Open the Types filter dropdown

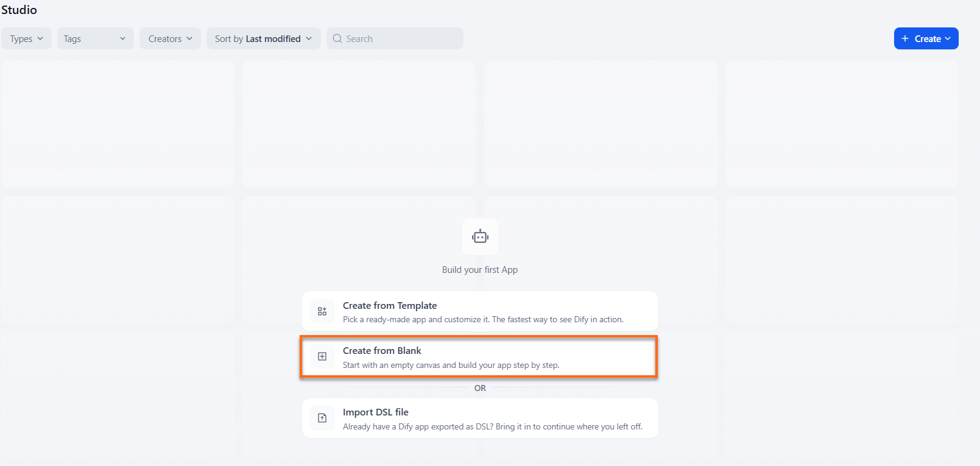click(x=26, y=38)
